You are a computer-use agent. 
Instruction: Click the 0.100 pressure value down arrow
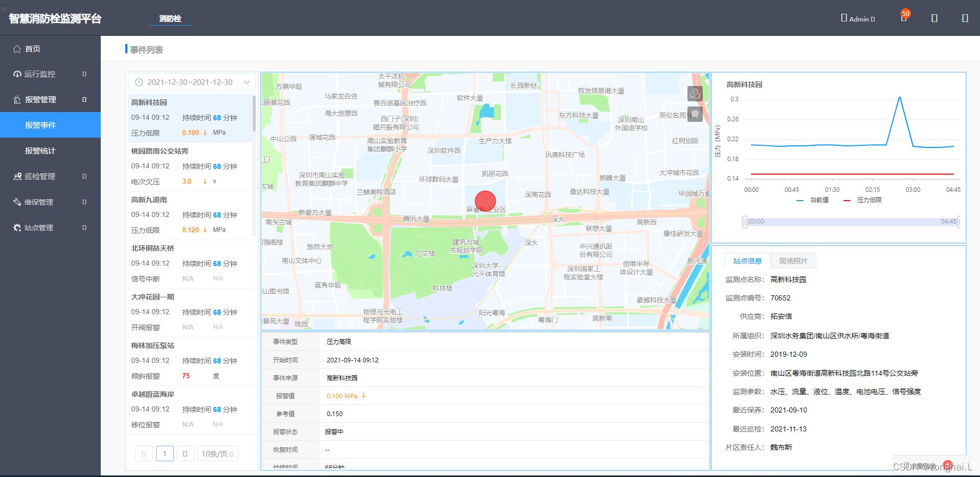(x=205, y=133)
